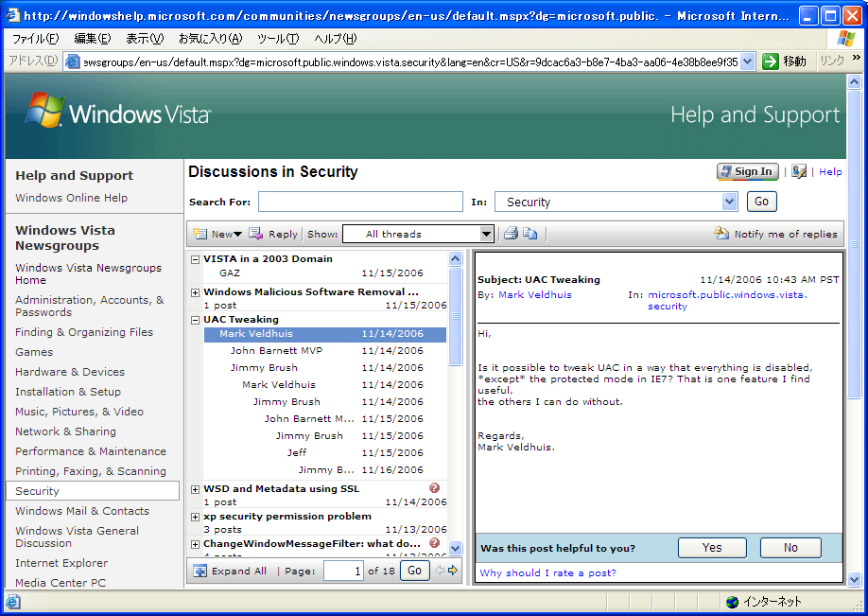Open the 編集(E) menu
The image size is (868, 616).
click(x=93, y=39)
